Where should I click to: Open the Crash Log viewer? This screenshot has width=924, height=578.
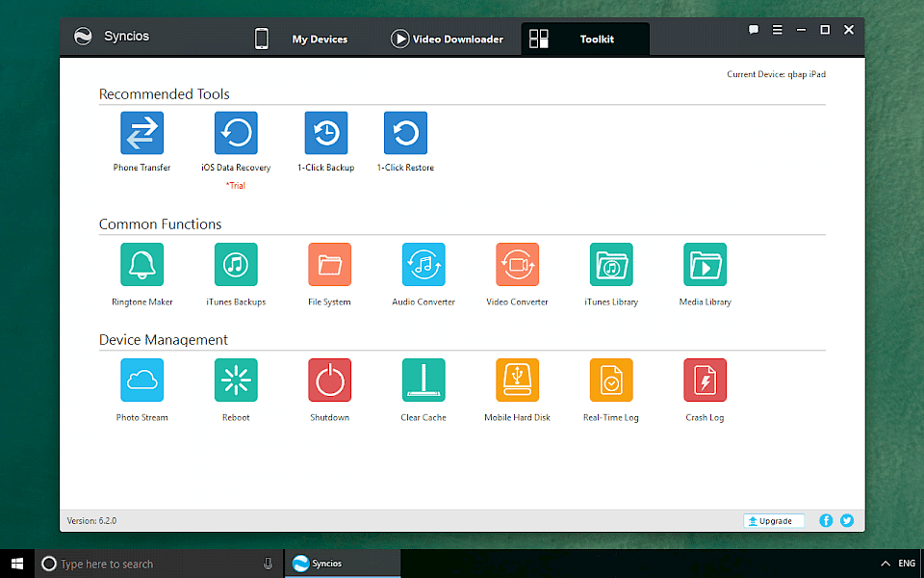[705, 380]
